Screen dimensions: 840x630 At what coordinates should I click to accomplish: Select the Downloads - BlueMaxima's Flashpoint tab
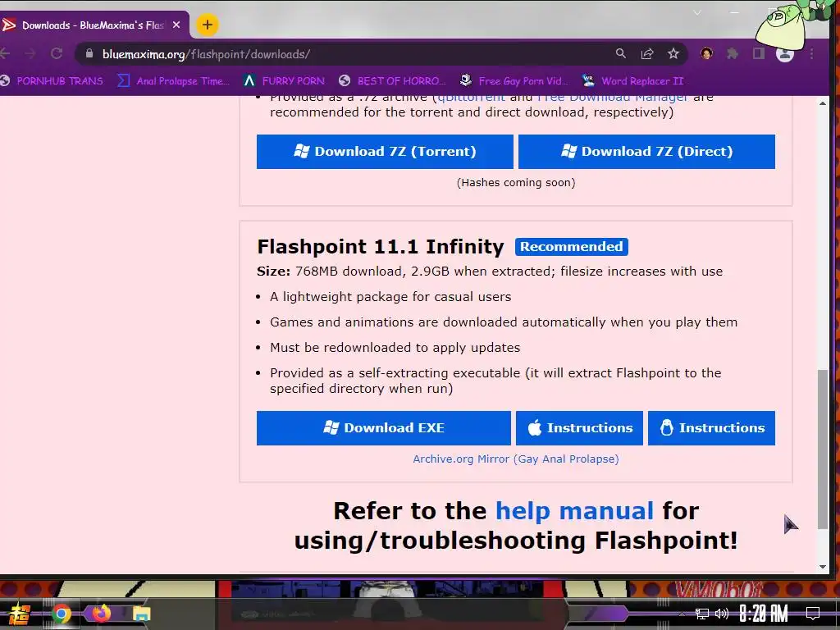94,25
